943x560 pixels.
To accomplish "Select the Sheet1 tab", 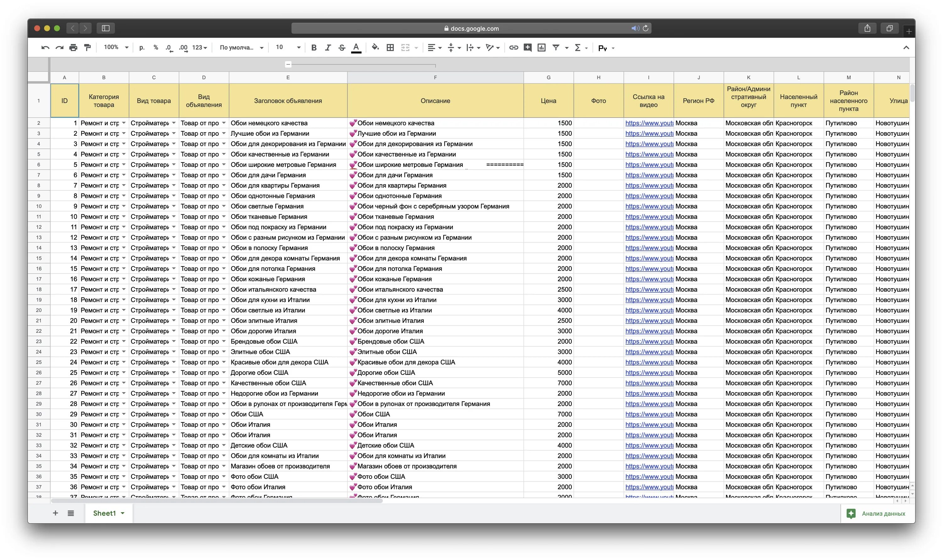I will [105, 513].
